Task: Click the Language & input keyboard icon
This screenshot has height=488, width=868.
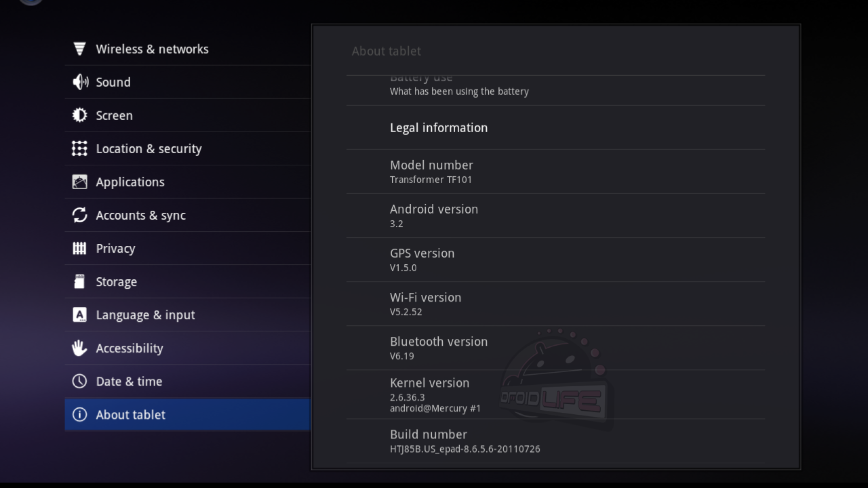Action: (80, 315)
